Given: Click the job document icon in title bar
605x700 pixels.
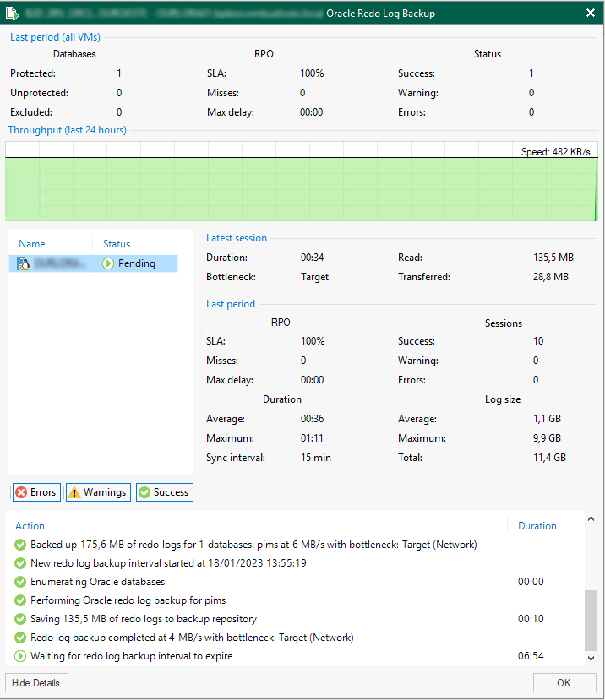Looking at the screenshot, I should click(12, 14).
